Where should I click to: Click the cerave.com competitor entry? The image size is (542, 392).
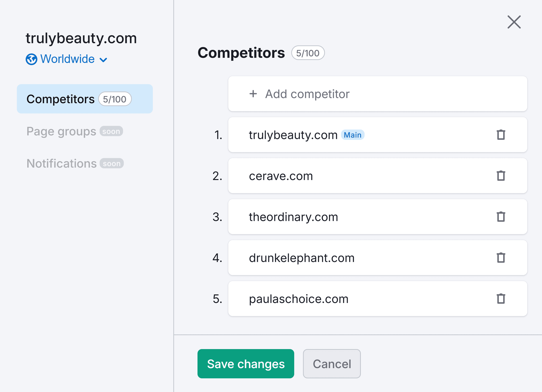point(378,176)
